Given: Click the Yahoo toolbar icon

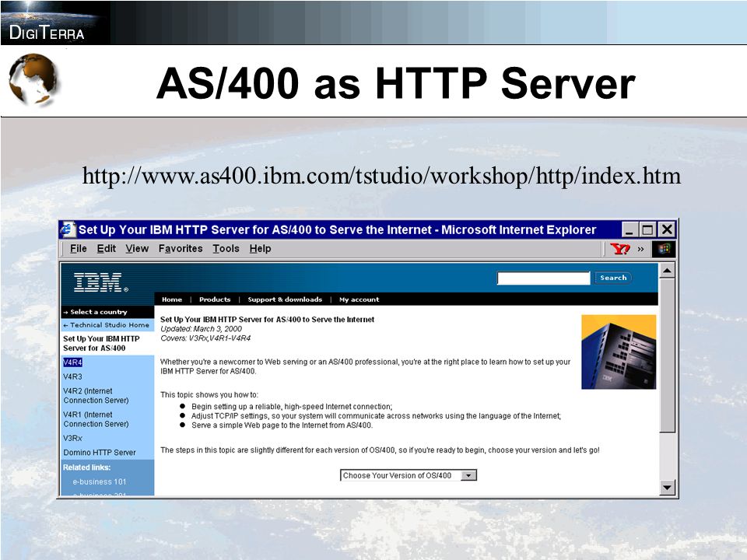Looking at the screenshot, I should pyautogui.click(x=620, y=249).
